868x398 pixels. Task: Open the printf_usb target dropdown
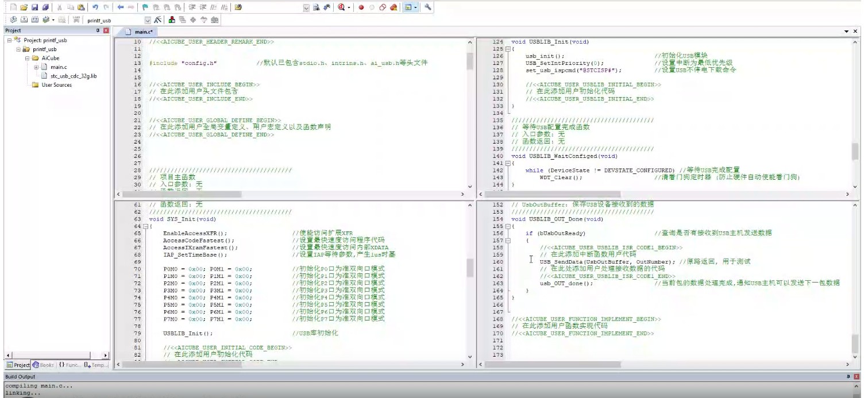coord(148,20)
